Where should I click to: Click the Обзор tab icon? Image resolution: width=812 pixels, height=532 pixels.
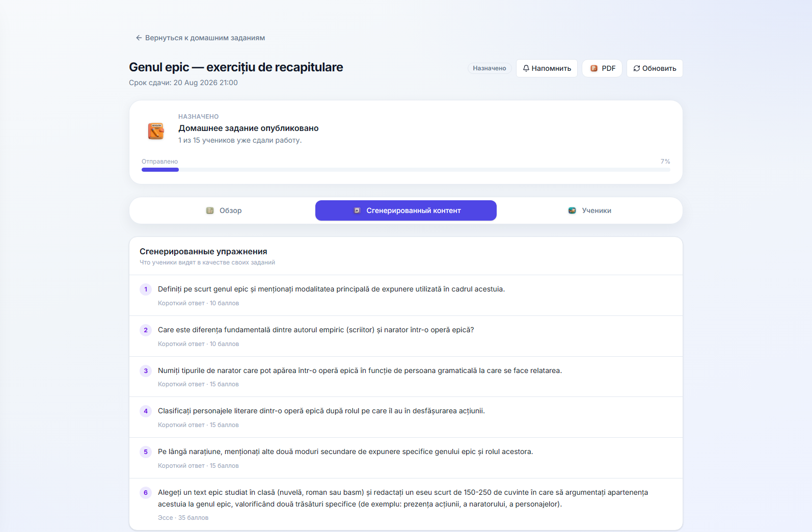[x=210, y=210]
